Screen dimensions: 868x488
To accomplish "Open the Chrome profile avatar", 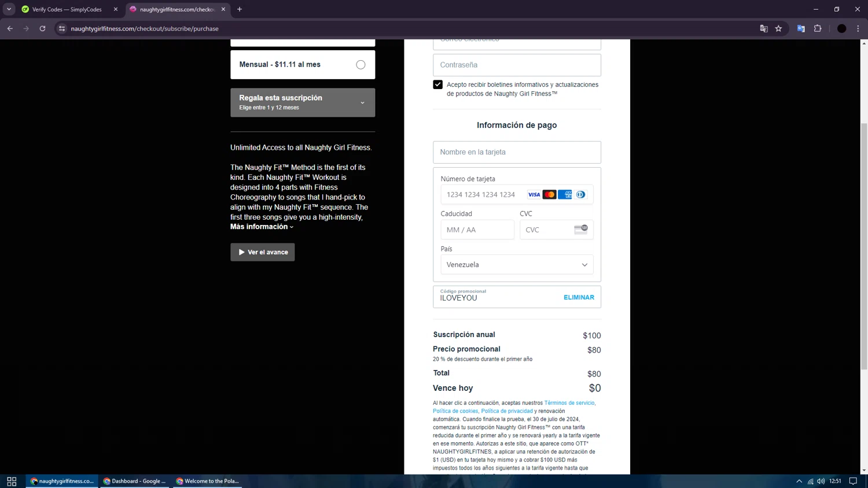I will pos(841,28).
